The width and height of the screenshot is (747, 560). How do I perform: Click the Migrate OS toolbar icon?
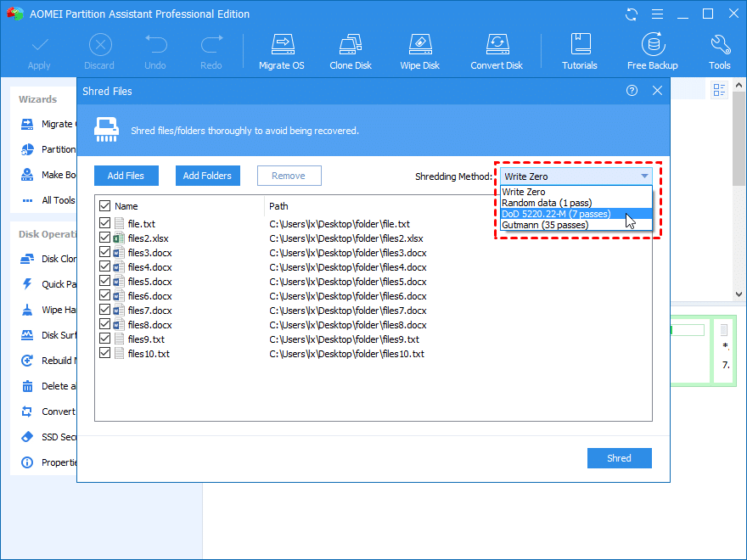[x=283, y=44]
